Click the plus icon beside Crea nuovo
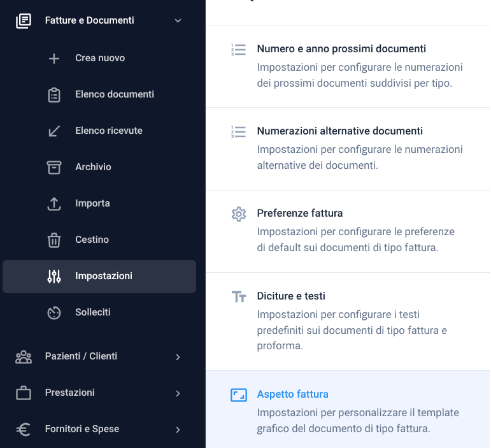The image size is (491, 448). 54,58
